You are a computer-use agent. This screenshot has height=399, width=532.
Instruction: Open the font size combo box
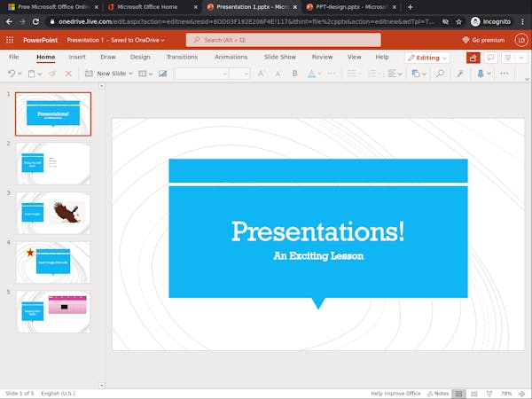(239, 74)
